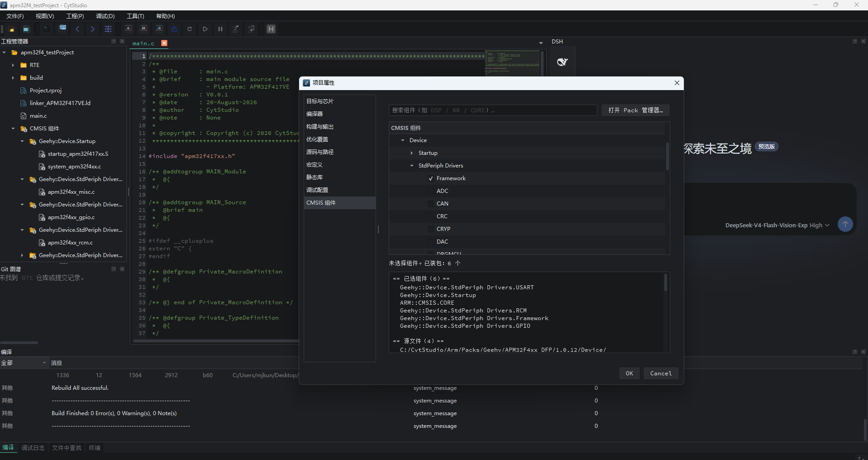Viewport: 868px width, 460px height.
Task: Open the 全部 message filter dropdown
Action: point(24,363)
